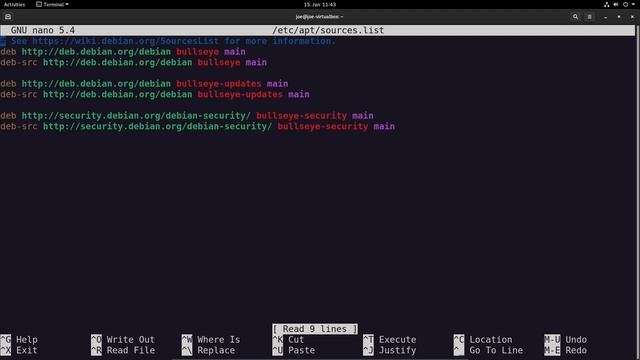Screen dimensions: 640x360
Task: Click the ^R Read File shortcut
Action: 123,350
